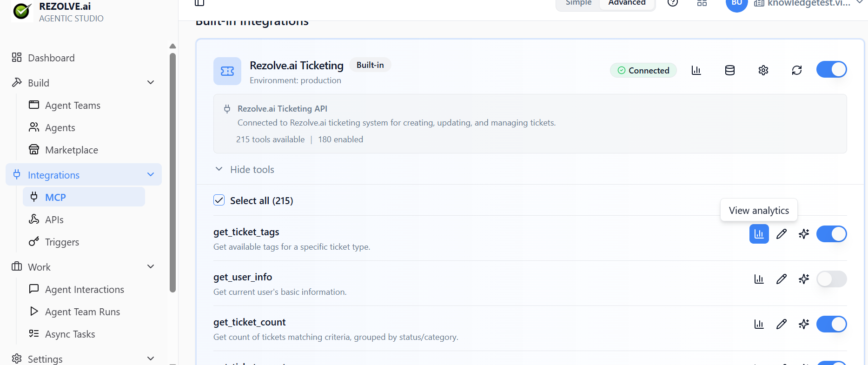This screenshot has height=365, width=868.
Task: Click the "180 enabled" count text
Action: pyautogui.click(x=341, y=139)
